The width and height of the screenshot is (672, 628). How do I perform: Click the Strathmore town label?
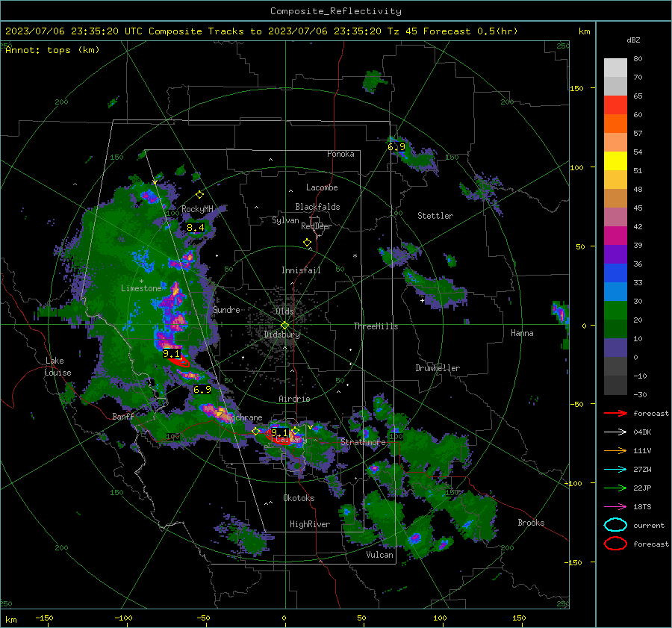click(x=363, y=442)
